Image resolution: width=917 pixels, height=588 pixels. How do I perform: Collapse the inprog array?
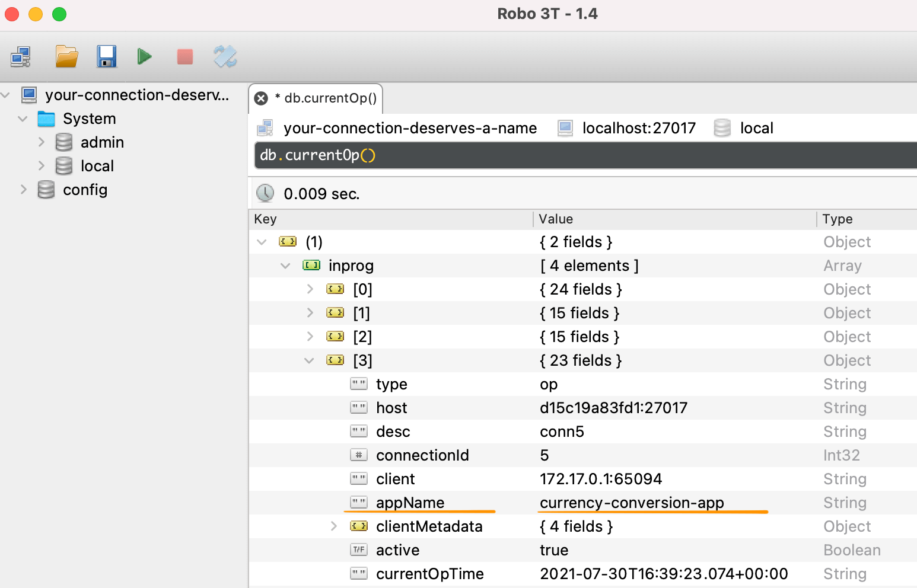click(285, 266)
